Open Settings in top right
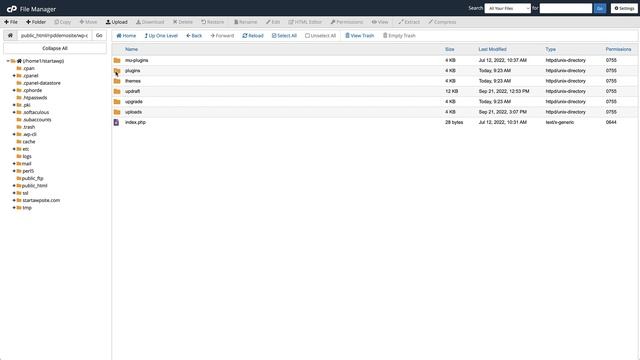640x360 pixels. (624, 8)
